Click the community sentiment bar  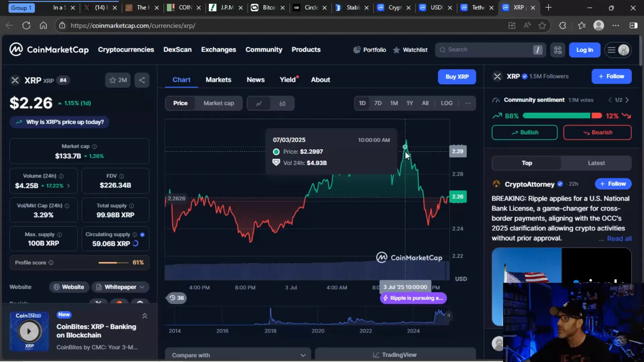562,116
